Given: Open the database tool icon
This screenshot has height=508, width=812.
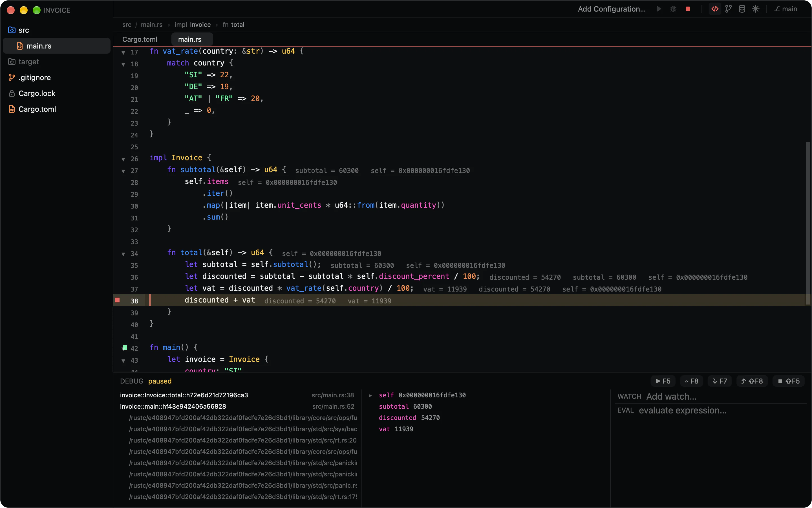Looking at the screenshot, I should [742, 9].
